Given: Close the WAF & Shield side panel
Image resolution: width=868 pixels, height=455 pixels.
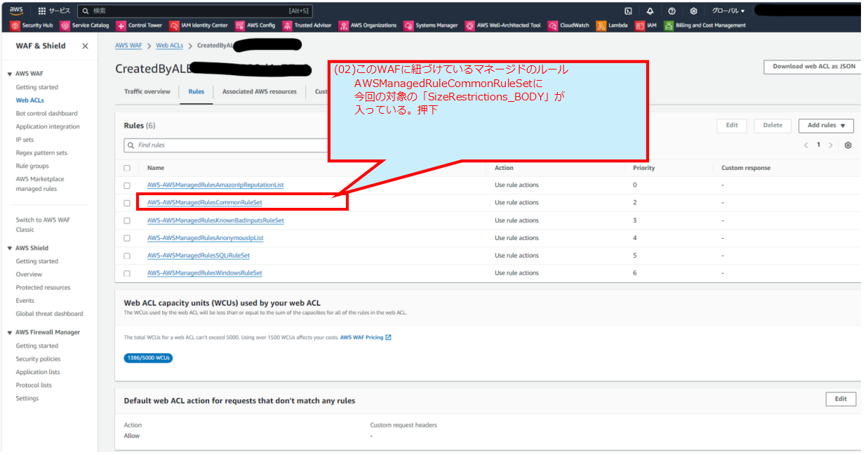Looking at the screenshot, I should click(x=85, y=46).
